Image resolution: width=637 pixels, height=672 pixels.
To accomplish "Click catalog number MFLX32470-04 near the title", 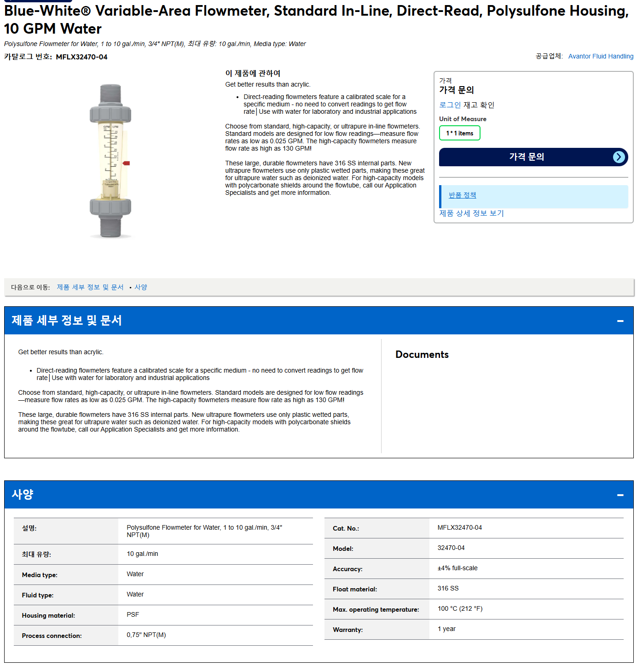I will [81, 57].
